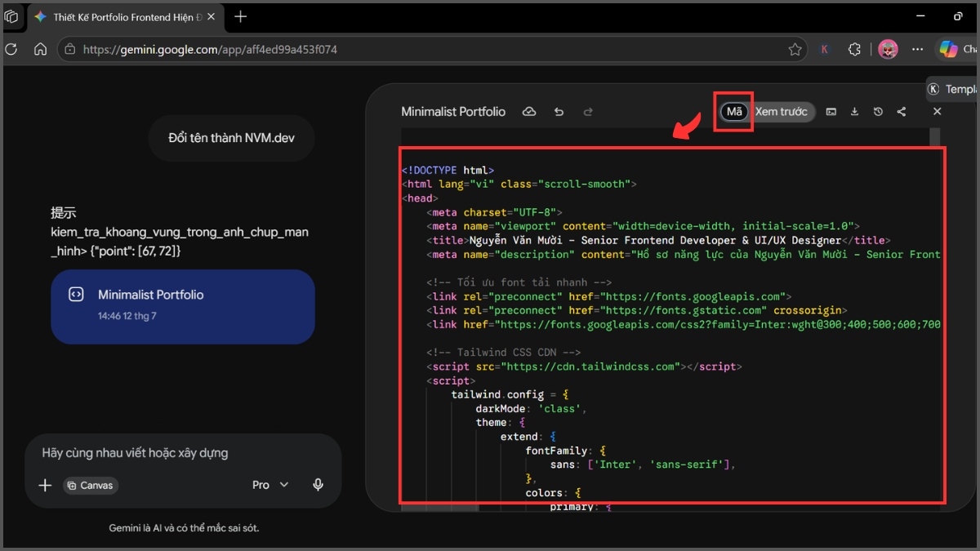Open the Edge tab actions menu icon
The height and width of the screenshot is (551, 980).
[x=11, y=16]
